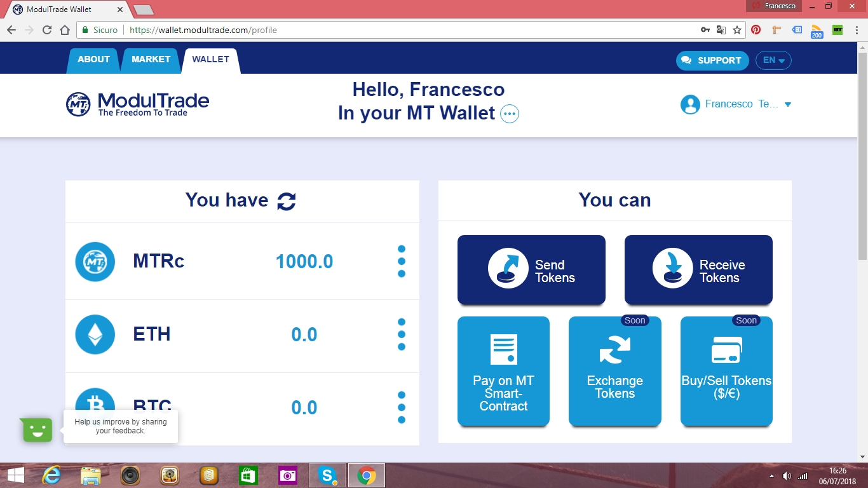This screenshot has width=868, height=488.
Task: Switch to the ABOUT tab
Action: tap(94, 60)
